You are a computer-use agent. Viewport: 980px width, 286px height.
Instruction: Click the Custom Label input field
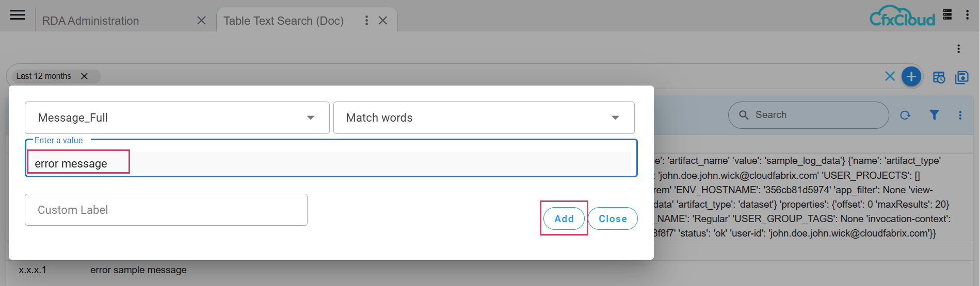(166, 210)
